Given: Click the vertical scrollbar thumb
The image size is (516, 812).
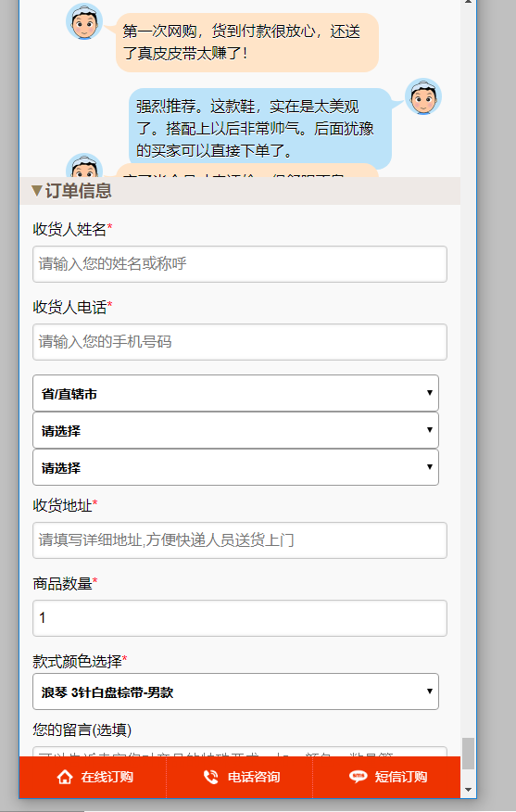Looking at the screenshot, I should click(468, 754).
